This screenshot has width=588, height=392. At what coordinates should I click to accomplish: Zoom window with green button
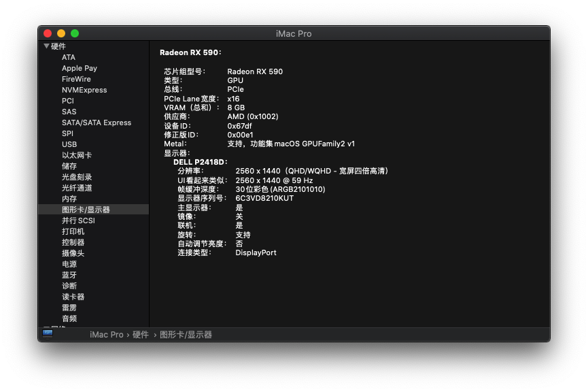point(75,33)
